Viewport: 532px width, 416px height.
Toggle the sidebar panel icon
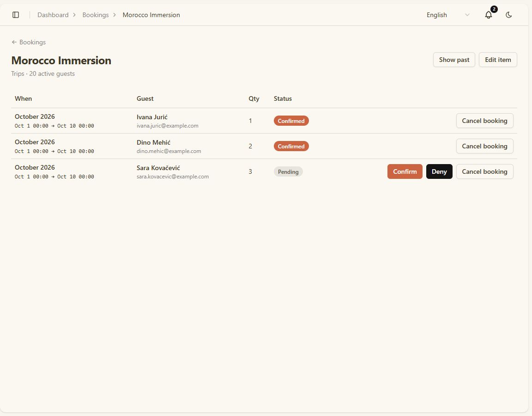click(x=16, y=15)
